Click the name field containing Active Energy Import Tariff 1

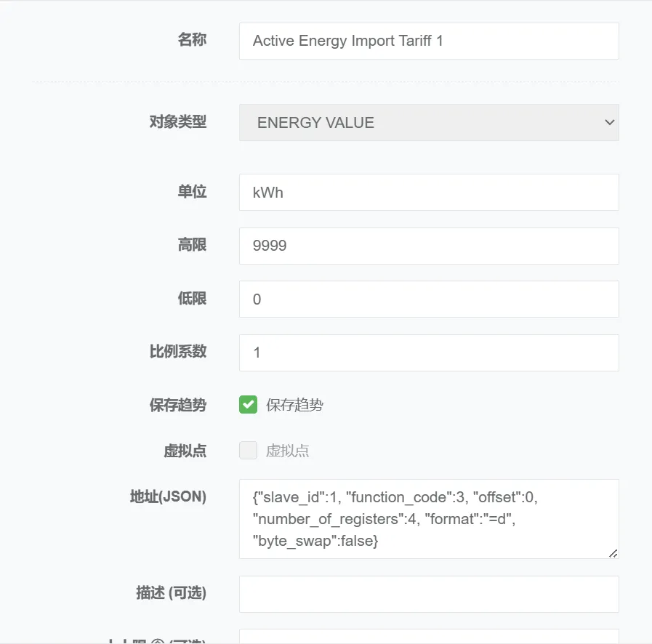tap(429, 41)
